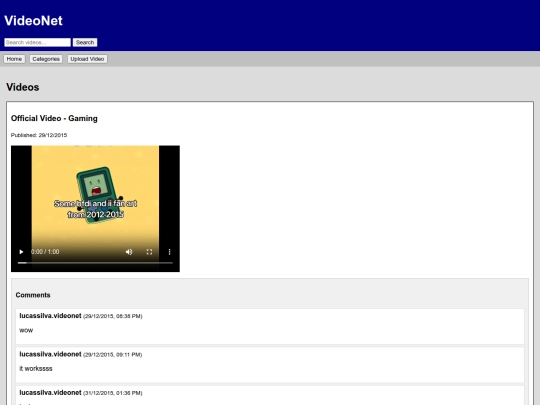Click the Comments heading
The image size is (540, 405).
(33, 295)
